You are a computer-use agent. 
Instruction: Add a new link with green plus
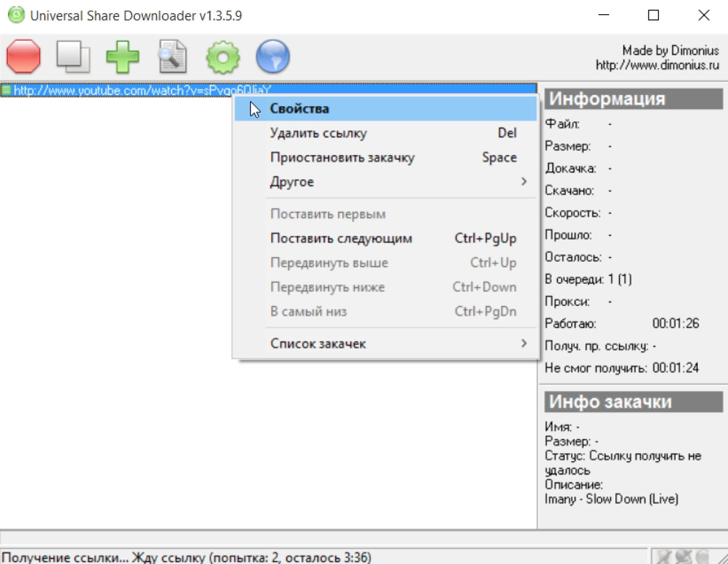click(x=123, y=57)
